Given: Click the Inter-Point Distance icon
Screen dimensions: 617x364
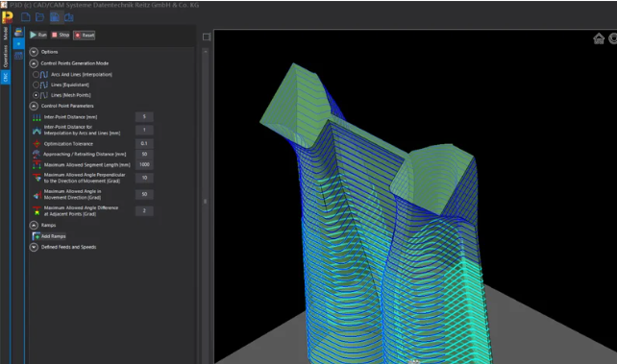Looking at the screenshot, I should click(37, 117).
